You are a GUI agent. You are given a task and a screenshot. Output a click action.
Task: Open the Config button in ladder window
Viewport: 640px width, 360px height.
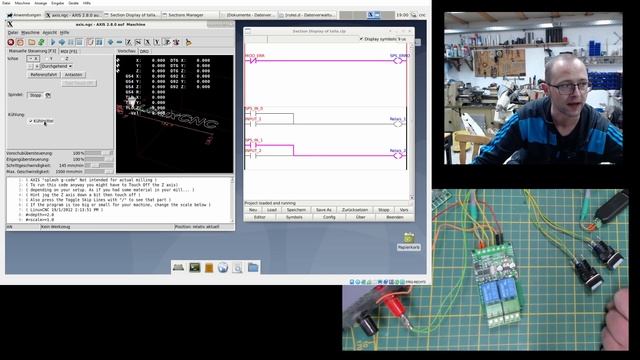coord(329,217)
